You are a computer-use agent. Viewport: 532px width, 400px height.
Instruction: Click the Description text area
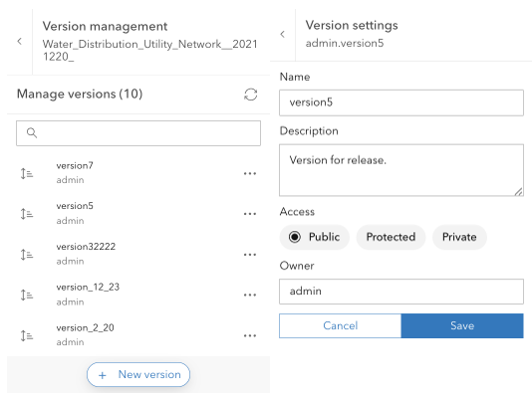[x=401, y=170]
